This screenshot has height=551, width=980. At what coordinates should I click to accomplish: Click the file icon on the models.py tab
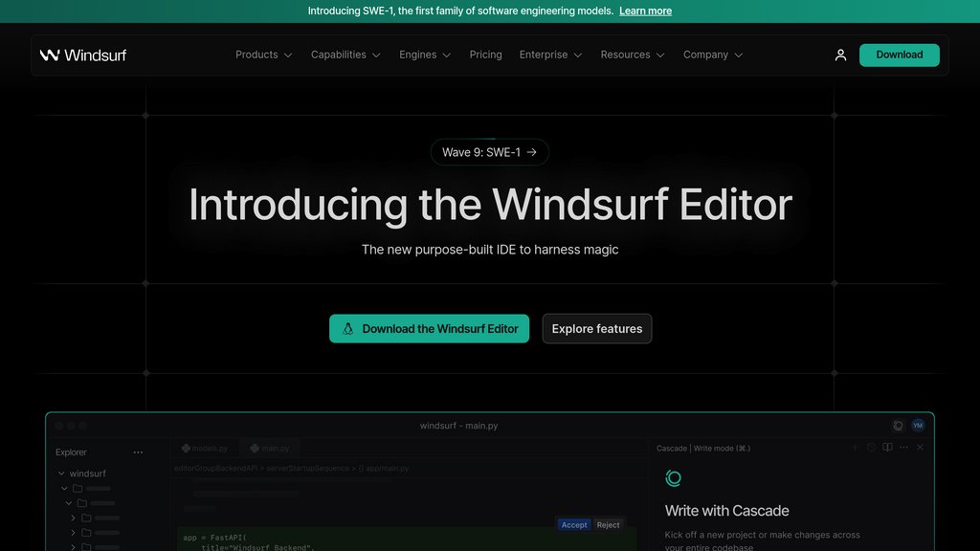[x=186, y=448]
